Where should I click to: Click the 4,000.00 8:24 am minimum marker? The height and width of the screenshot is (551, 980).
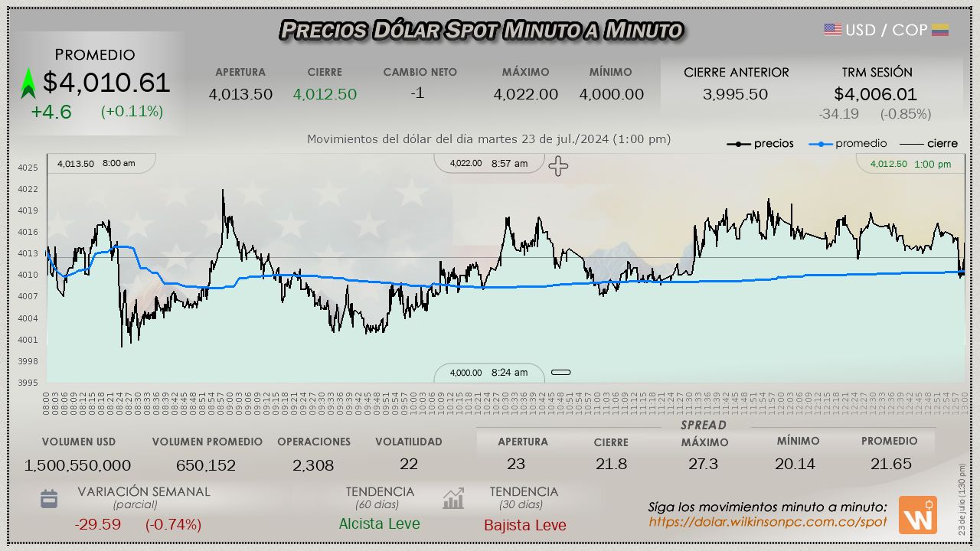[x=488, y=373]
